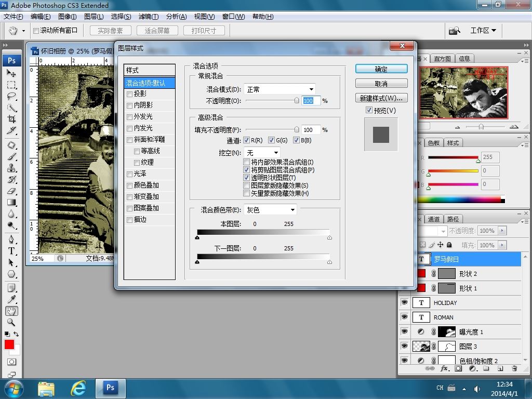Screen dimensions: 532x399
Task: Click the red foreground color swatch
Action: (9, 344)
